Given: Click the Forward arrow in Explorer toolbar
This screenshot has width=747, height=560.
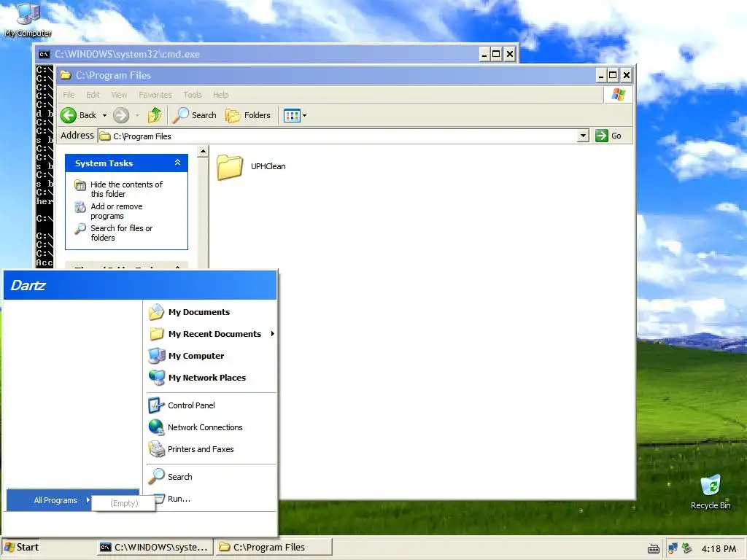Looking at the screenshot, I should click(x=121, y=115).
